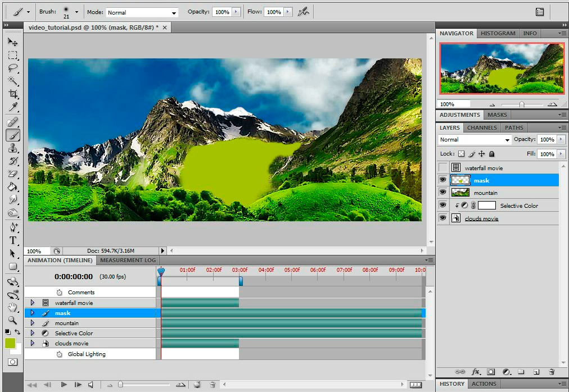Mute timeline audio playback
The height and width of the screenshot is (392, 569).
91,384
